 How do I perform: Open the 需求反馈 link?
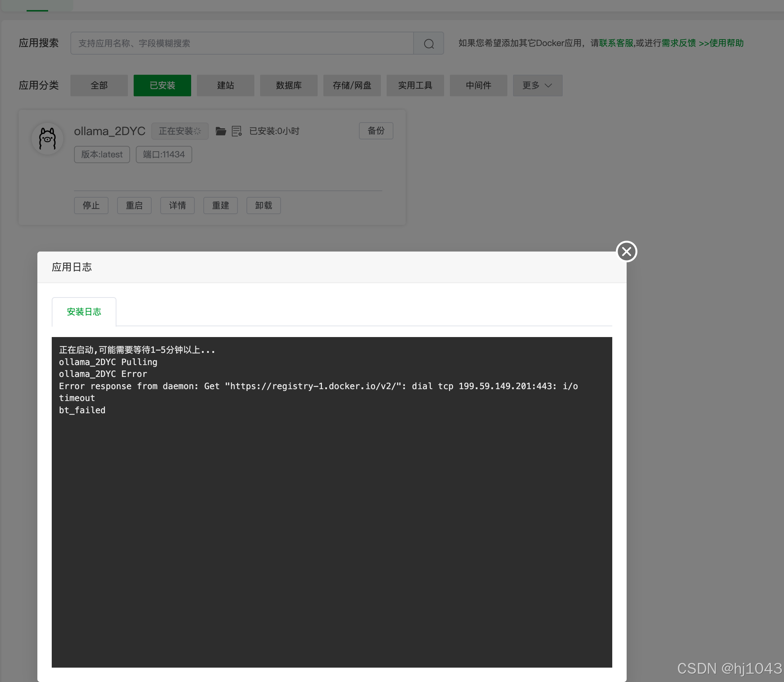(678, 43)
